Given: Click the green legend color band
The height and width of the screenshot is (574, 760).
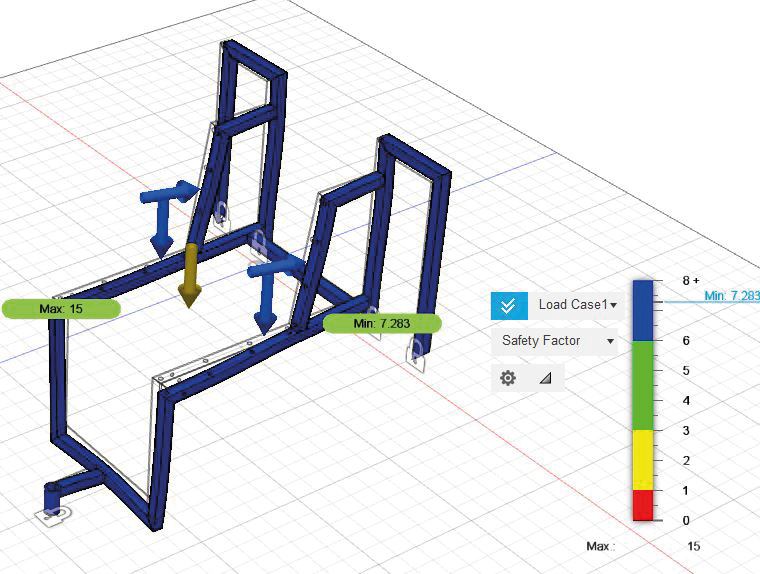Looking at the screenshot, I should 643,385.
